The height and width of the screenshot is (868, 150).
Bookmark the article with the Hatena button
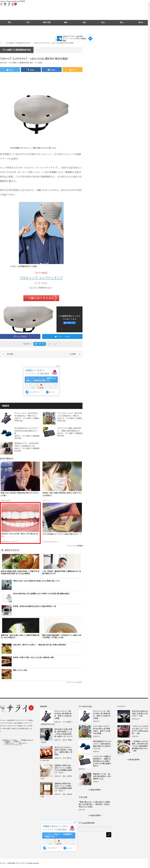tap(51, 70)
